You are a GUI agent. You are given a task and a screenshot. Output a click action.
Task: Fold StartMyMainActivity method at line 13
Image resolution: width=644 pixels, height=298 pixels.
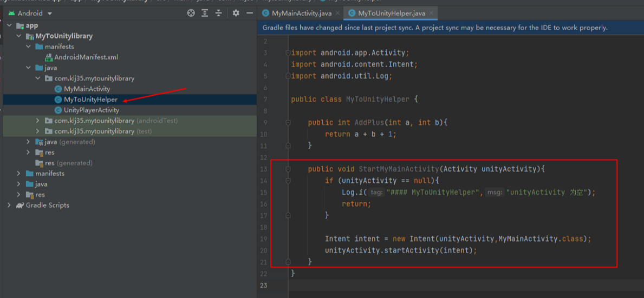click(x=288, y=169)
